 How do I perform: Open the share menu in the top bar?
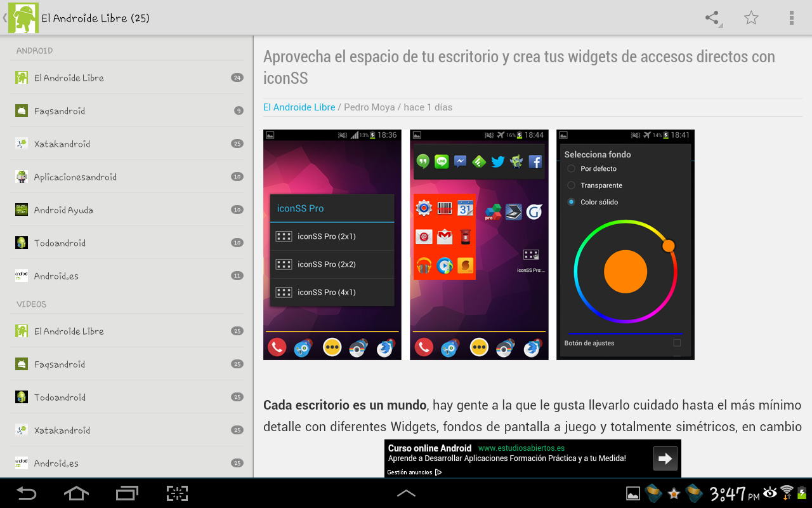[x=713, y=18]
